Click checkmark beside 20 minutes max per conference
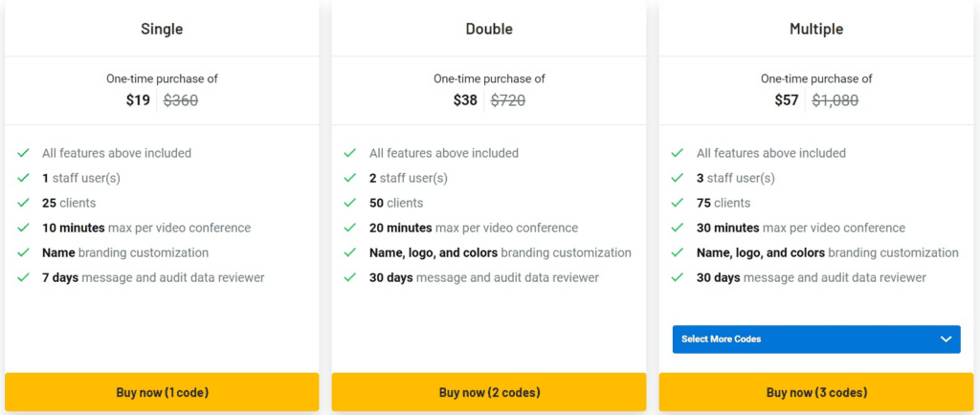 pos(350,228)
